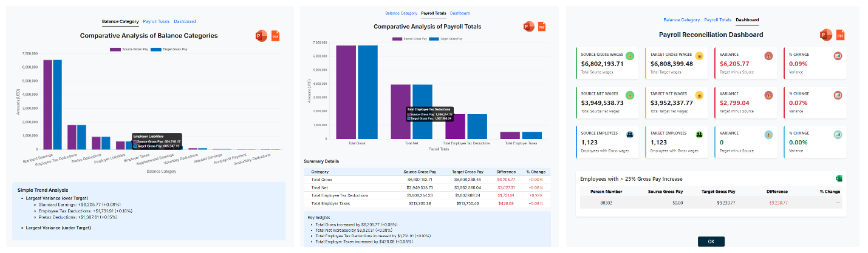This screenshot has height=253, width=868.
Task: Toggle Target Gross Pay legend in Payroll Totals chart
Action: 444,38
